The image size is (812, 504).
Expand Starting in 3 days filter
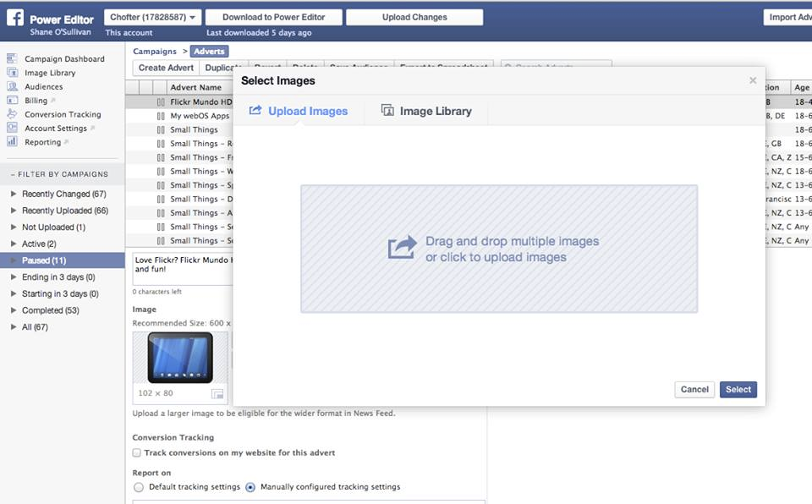coord(14,293)
